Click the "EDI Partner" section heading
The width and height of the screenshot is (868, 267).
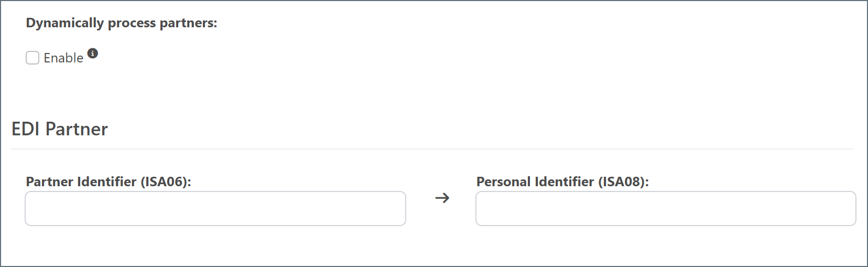(x=60, y=129)
